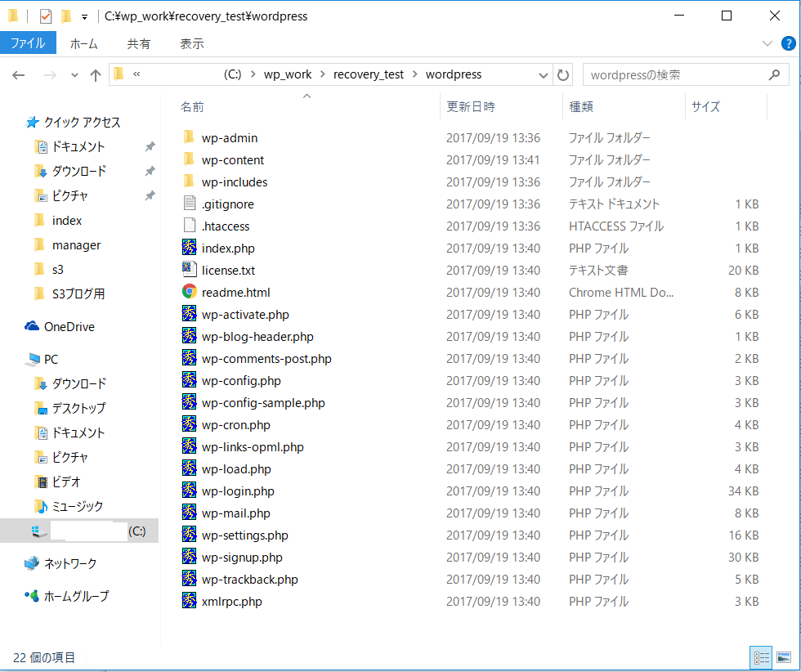This screenshot has width=801, height=672.
Task: Select the wp-settings.php file name
Action: click(244, 535)
